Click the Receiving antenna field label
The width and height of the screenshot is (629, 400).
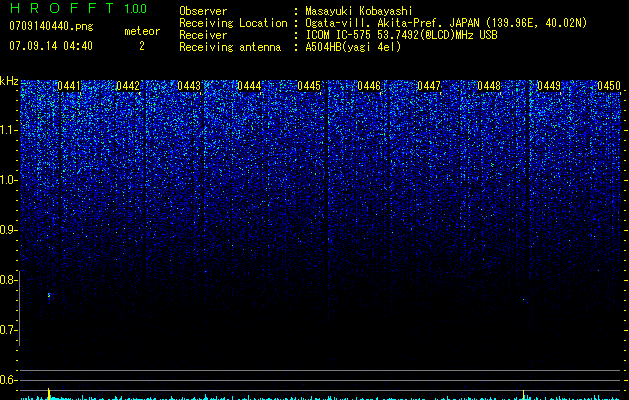(x=230, y=47)
